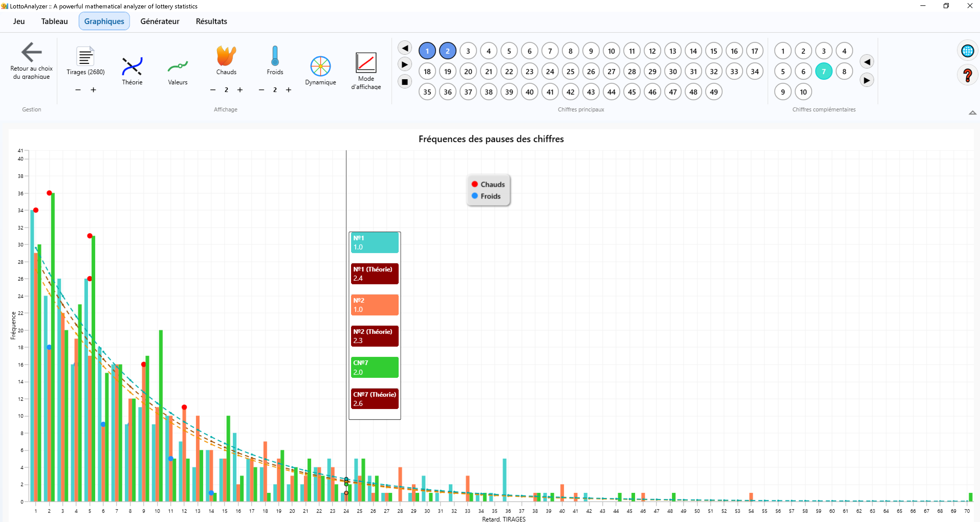Click the Froids thermometer icon
This screenshot has width=980, height=522.
pyautogui.click(x=275, y=56)
